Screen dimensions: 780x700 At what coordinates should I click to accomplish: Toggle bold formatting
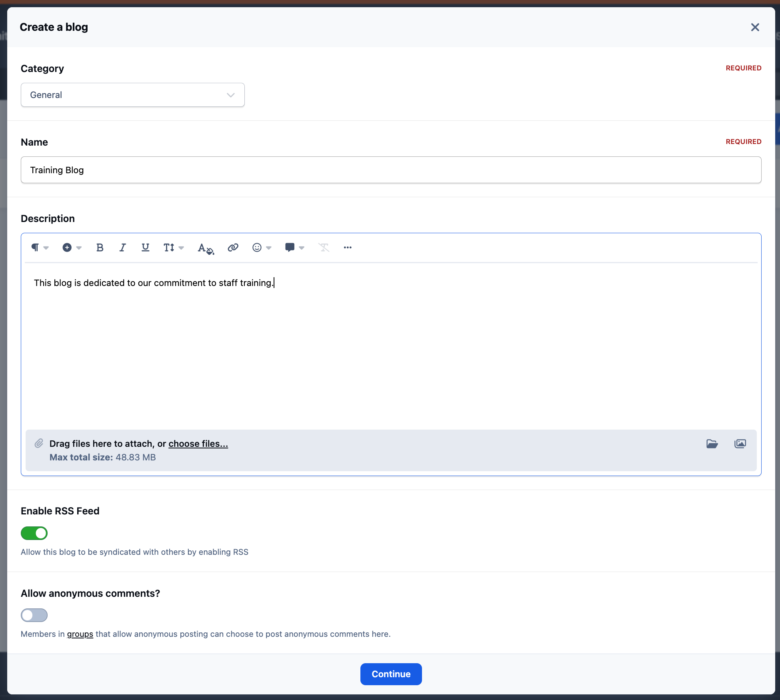(100, 248)
